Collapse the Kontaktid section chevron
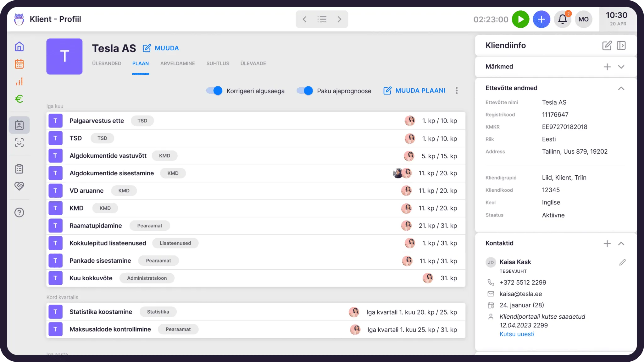 point(621,244)
